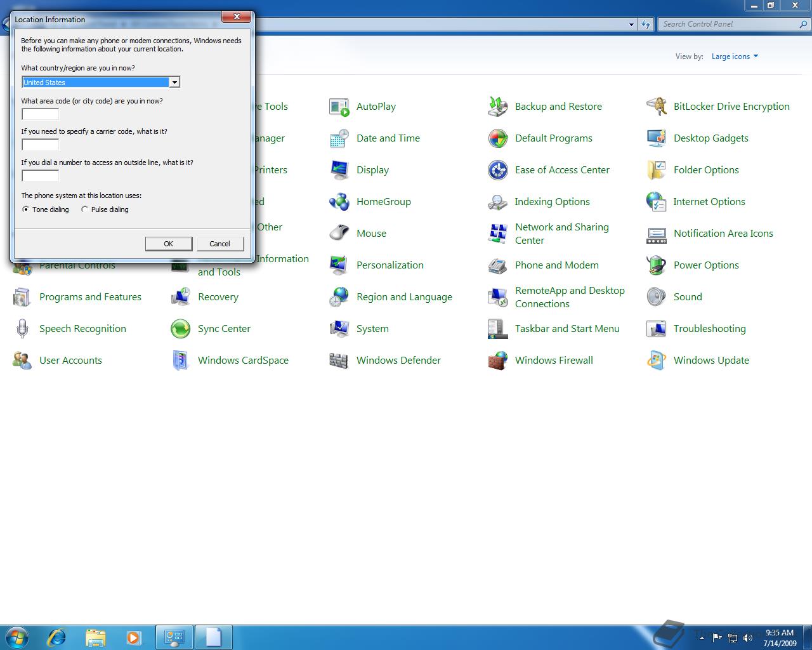The image size is (812, 650).
Task: Click the Control Panel taskbar button
Action: pyautogui.click(x=174, y=637)
